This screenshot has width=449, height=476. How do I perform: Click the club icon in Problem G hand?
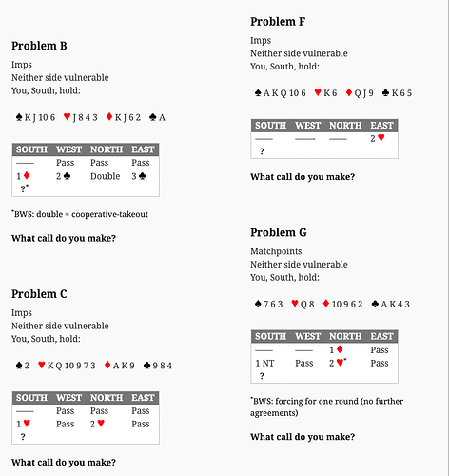[375, 304]
